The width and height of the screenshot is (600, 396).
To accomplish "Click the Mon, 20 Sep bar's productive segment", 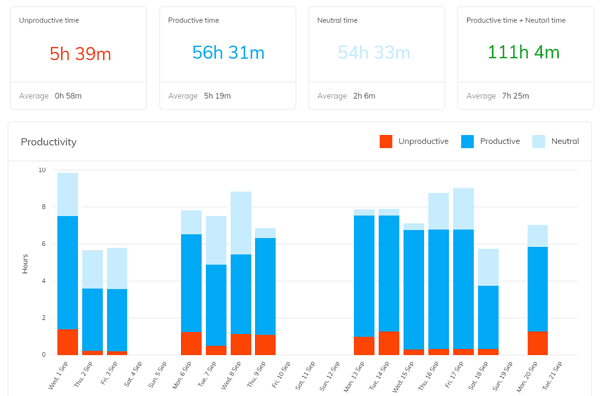I will click(x=538, y=289).
